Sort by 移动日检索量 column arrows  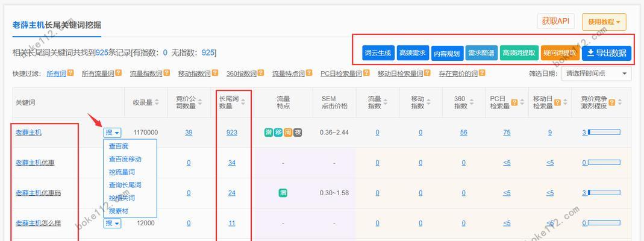click(x=565, y=102)
